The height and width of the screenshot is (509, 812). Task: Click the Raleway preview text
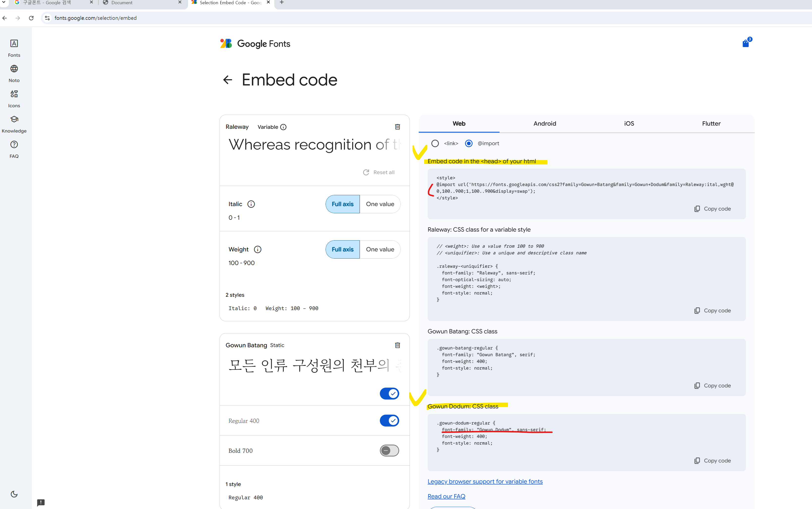tap(314, 145)
